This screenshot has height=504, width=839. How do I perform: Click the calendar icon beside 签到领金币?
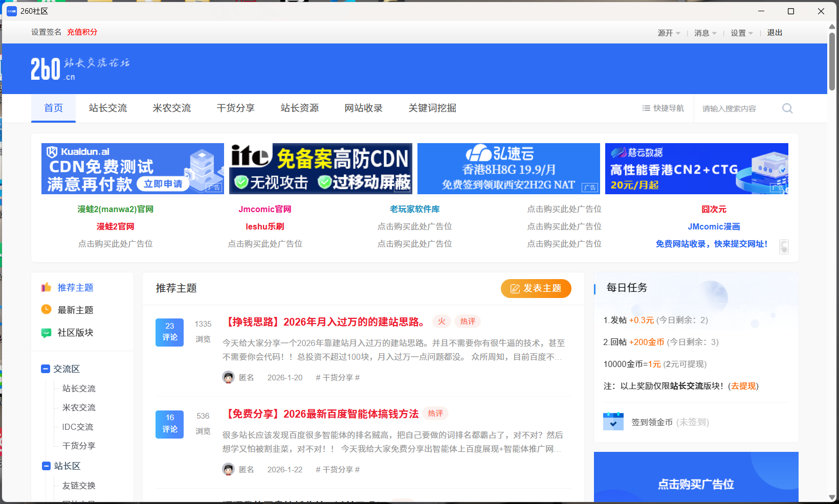point(613,421)
